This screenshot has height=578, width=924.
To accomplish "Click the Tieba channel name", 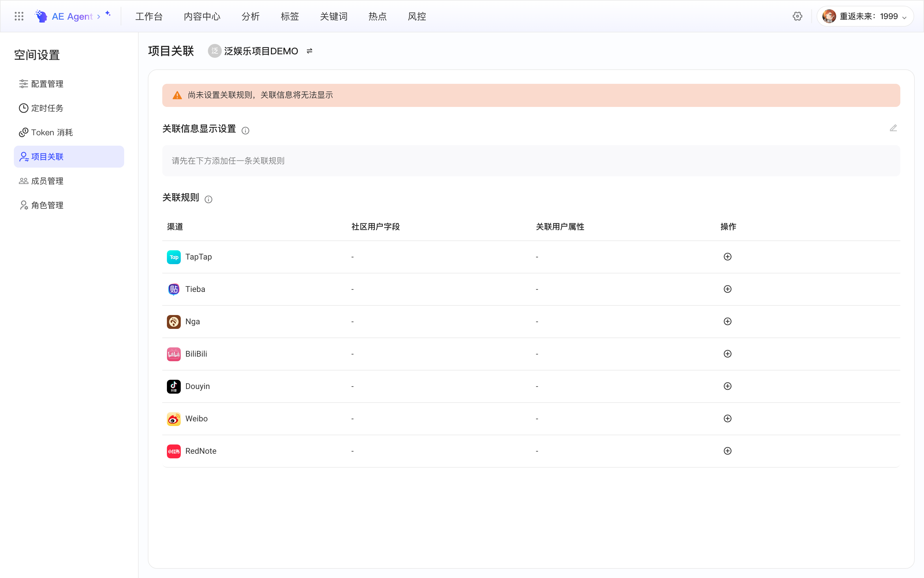I will pos(195,289).
